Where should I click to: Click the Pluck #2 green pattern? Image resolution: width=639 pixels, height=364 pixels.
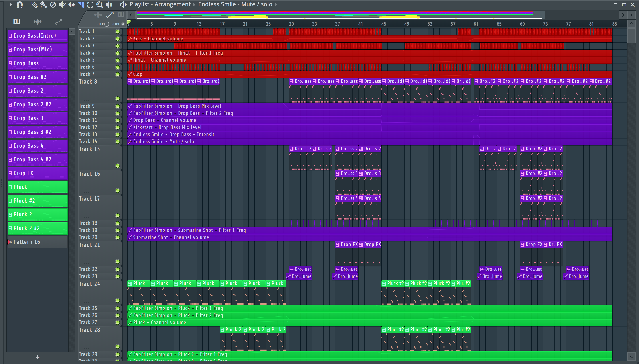[x=37, y=200]
